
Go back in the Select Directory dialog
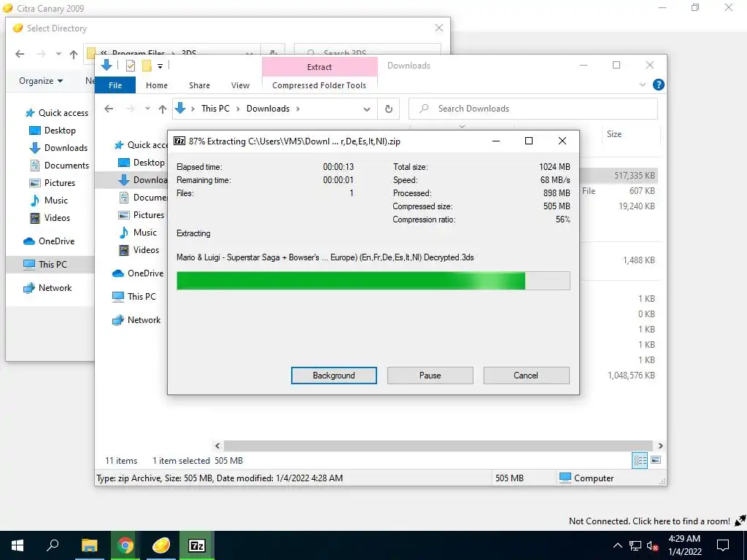20,54
